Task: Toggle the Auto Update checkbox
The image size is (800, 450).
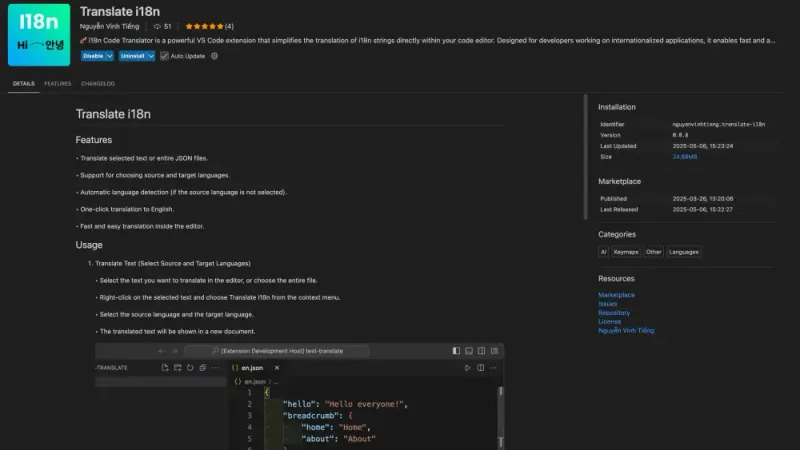Action: click(164, 56)
